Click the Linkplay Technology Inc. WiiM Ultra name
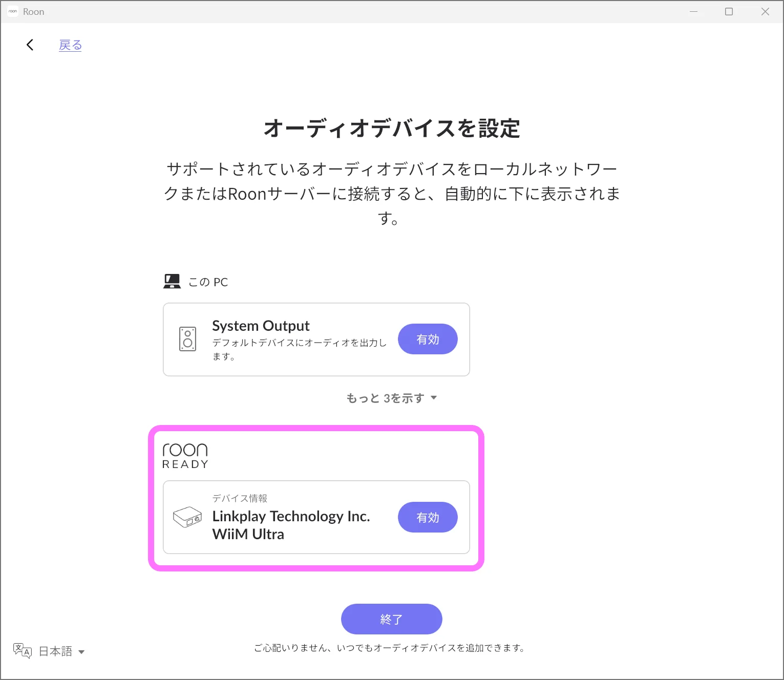 [291, 525]
